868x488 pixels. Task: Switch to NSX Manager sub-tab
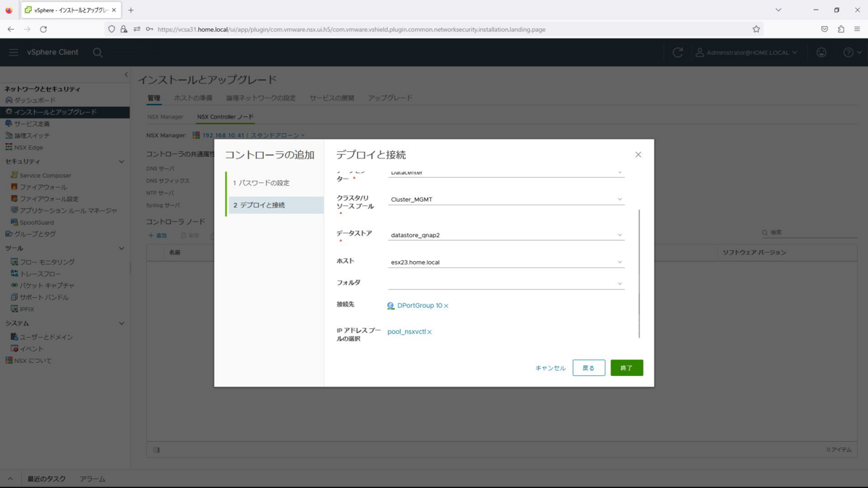click(166, 116)
